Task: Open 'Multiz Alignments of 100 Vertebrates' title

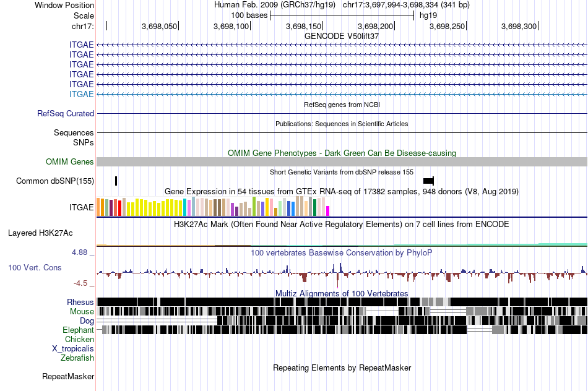Action: [342, 293]
